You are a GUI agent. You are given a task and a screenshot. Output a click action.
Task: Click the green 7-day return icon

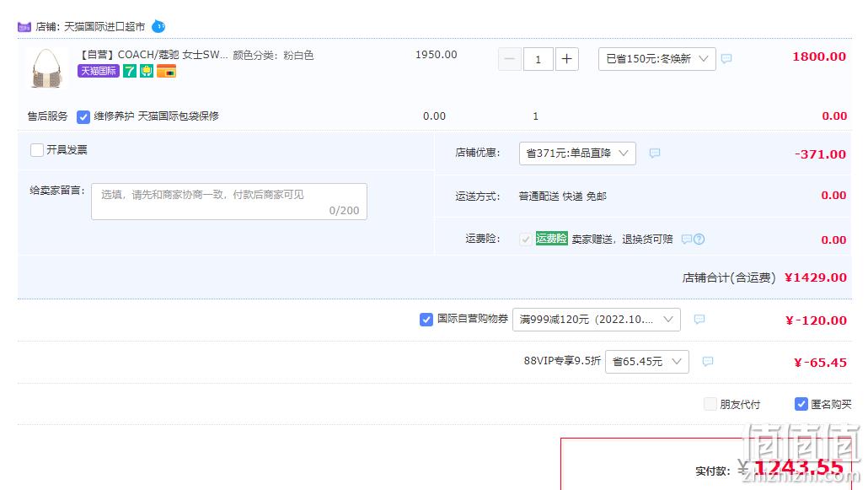(x=130, y=71)
